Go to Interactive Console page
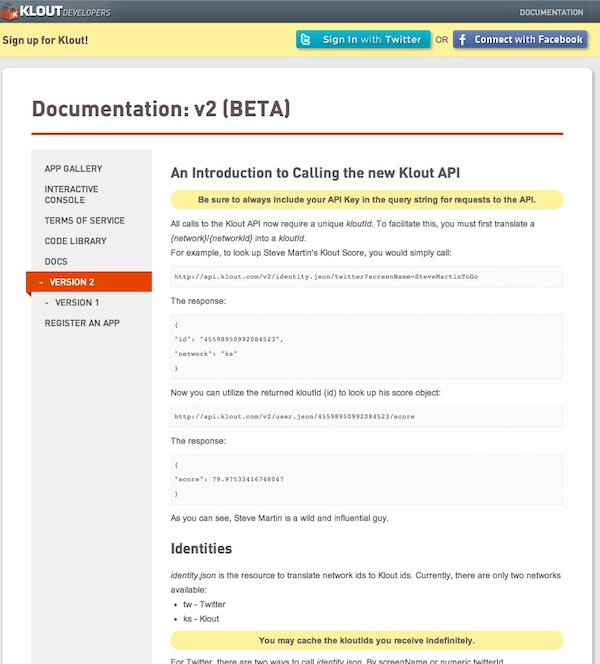Screen dimensions: 600x664 click(71, 194)
